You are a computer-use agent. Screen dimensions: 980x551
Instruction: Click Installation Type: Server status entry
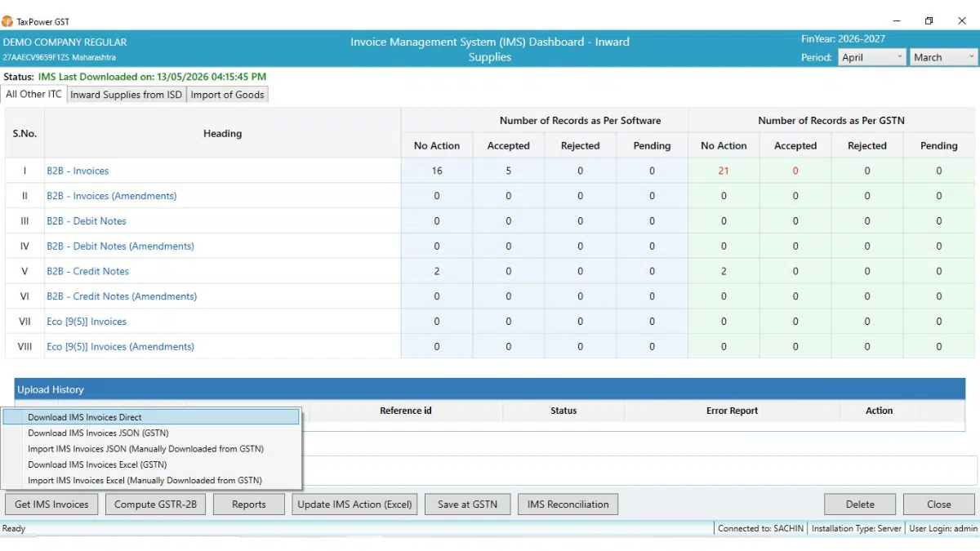tap(857, 529)
